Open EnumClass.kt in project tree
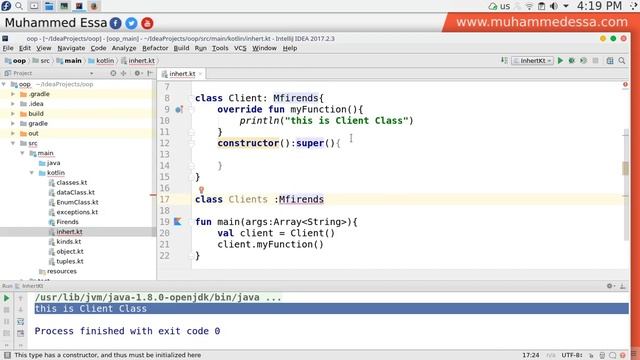The image size is (640, 360). click(77, 202)
